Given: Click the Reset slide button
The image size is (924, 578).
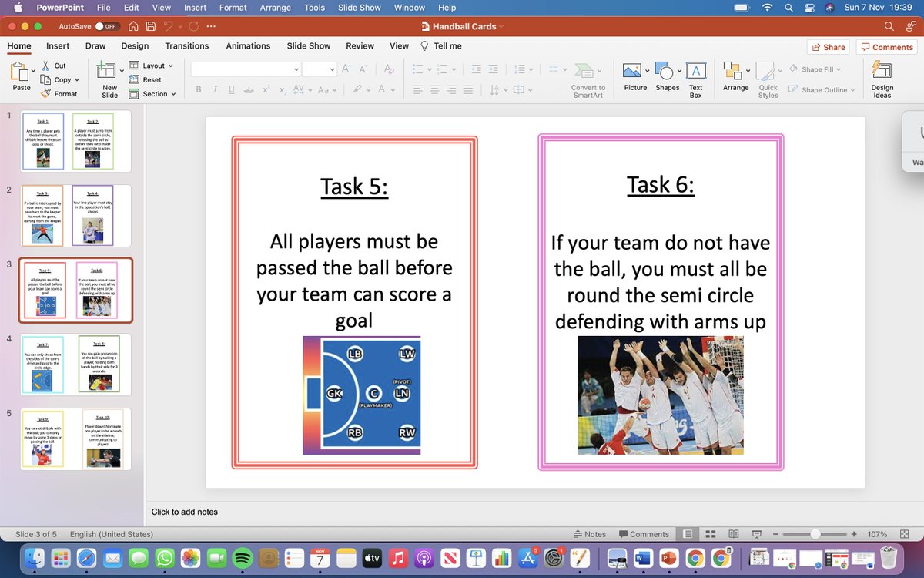Looking at the screenshot, I should (x=145, y=79).
